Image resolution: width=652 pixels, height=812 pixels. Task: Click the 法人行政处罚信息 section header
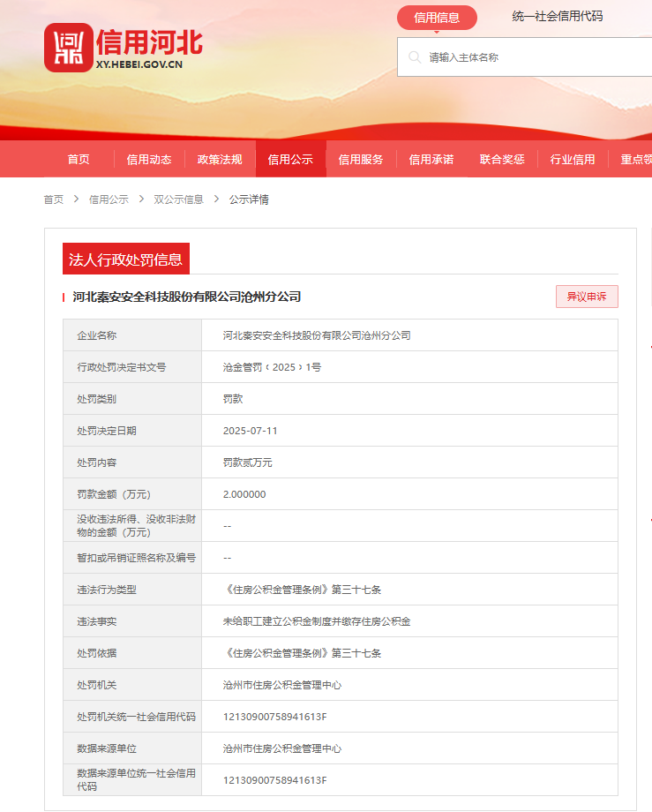point(125,259)
